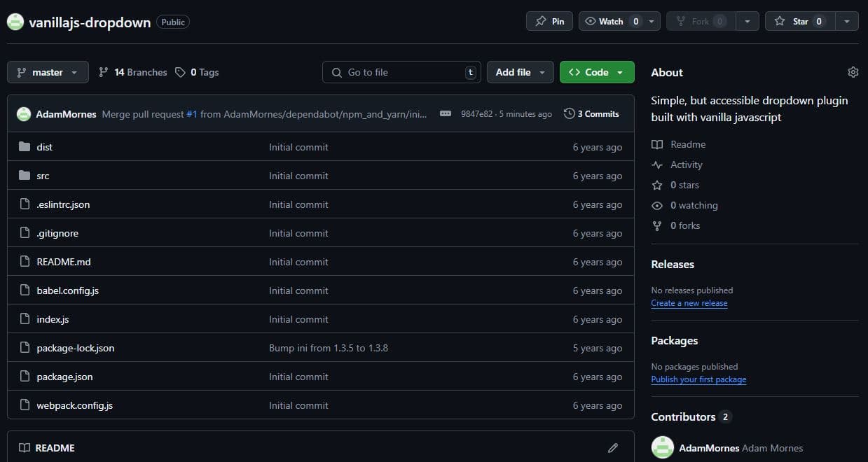View 0 stars in About sidebar

tap(675, 185)
